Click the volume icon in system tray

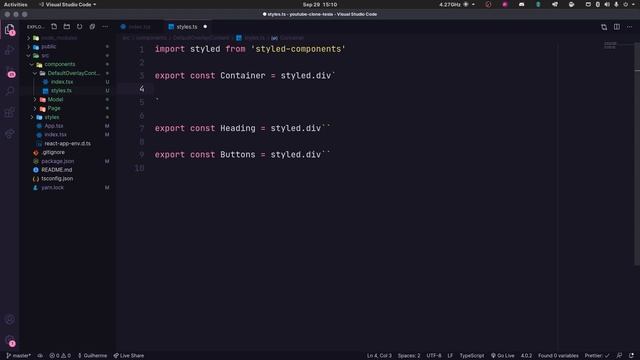(607, 4)
